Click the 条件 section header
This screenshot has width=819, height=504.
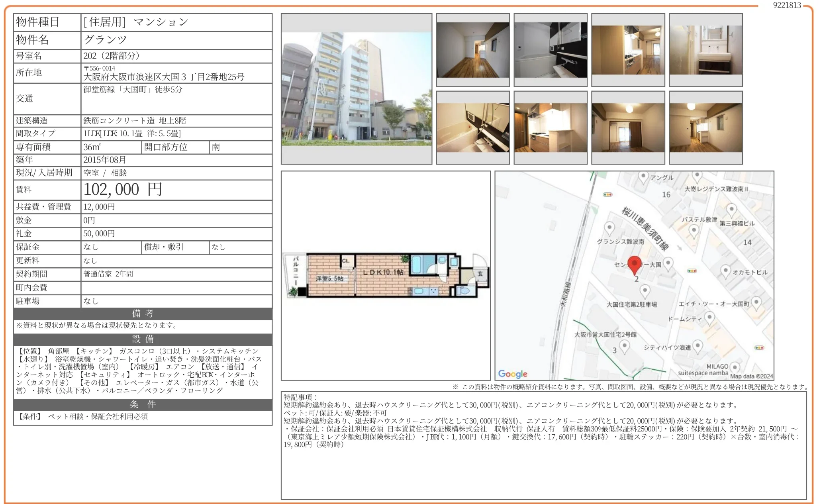(x=143, y=405)
